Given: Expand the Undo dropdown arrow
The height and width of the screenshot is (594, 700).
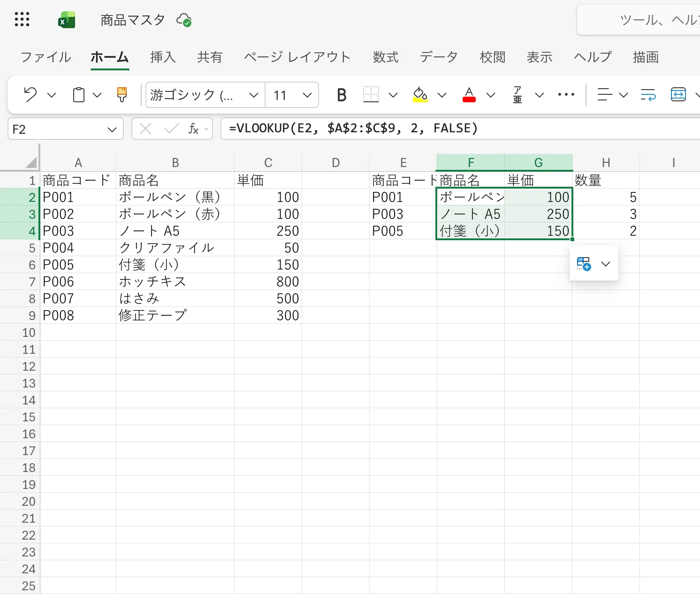Looking at the screenshot, I should (52, 95).
